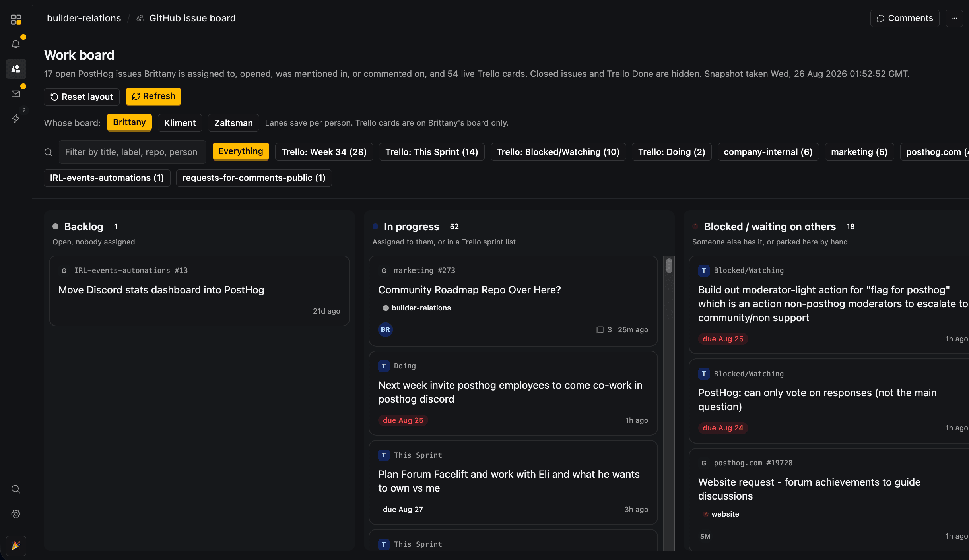This screenshot has height=560, width=969.
Task: Go to builder-relations in the breadcrumb
Action: [84, 18]
